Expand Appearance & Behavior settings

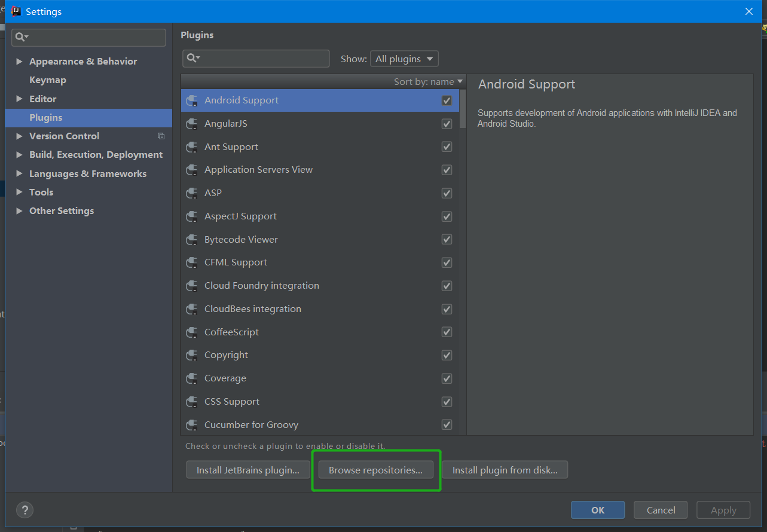click(x=19, y=62)
